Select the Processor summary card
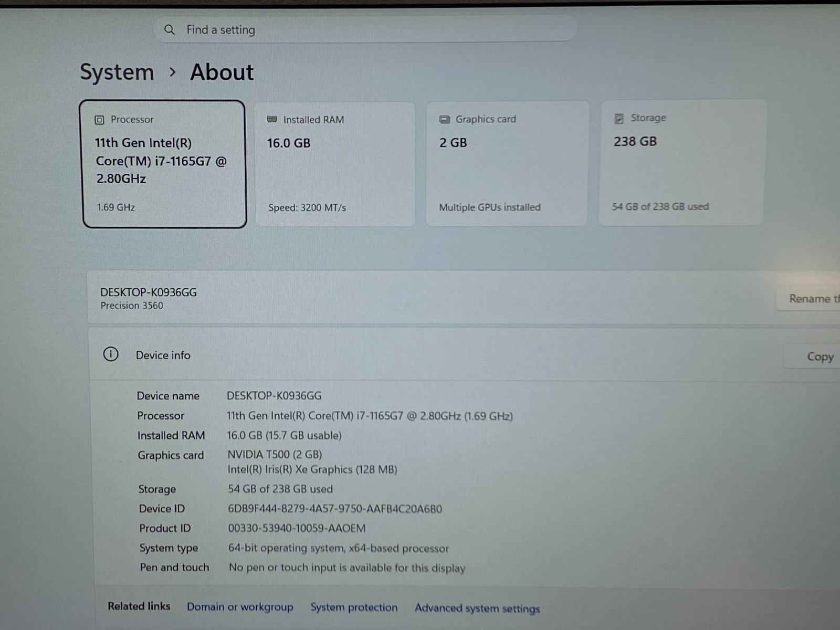The width and height of the screenshot is (840, 630). (x=164, y=164)
